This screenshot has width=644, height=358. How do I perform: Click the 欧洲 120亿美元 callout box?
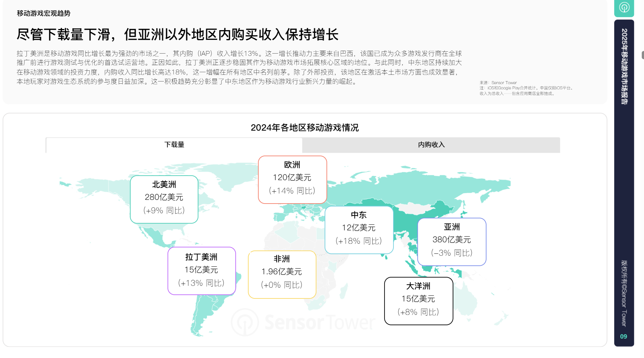292,180
